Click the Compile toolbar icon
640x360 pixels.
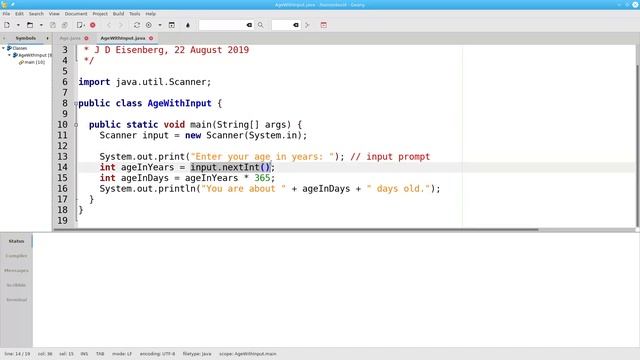[137, 25]
